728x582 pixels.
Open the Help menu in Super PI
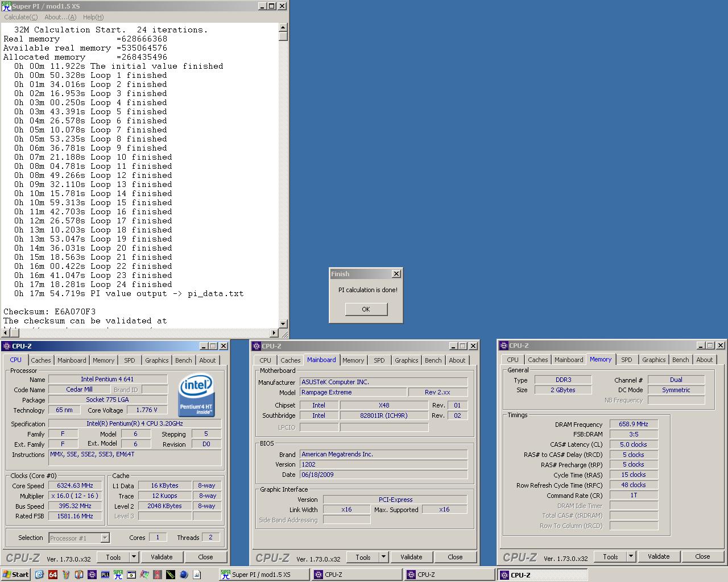[93, 17]
